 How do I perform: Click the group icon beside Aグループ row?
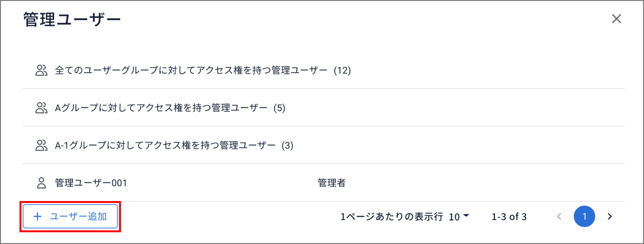click(41, 108)
